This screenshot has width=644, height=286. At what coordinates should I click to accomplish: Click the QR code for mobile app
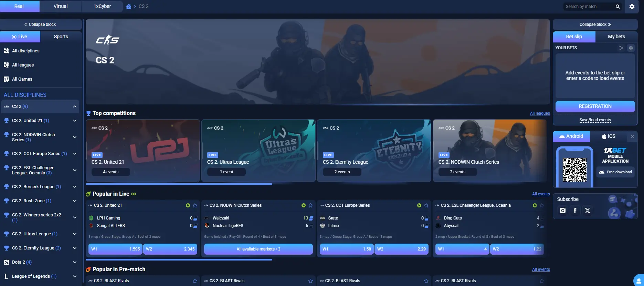575,170
